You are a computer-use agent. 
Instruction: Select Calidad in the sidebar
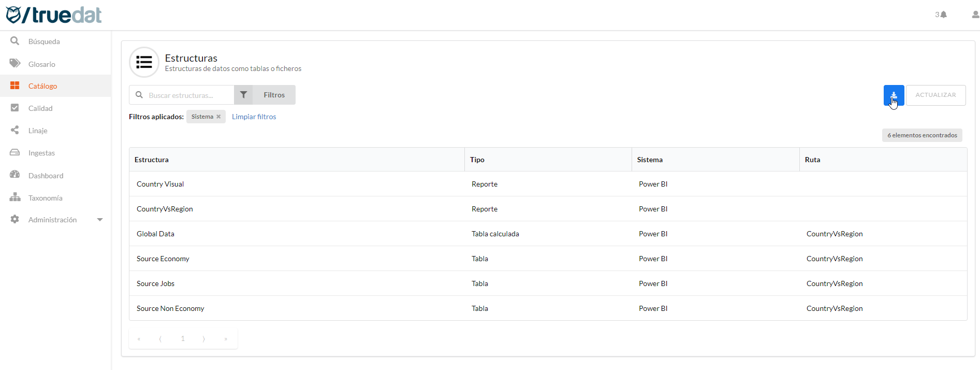coord(40,108)
